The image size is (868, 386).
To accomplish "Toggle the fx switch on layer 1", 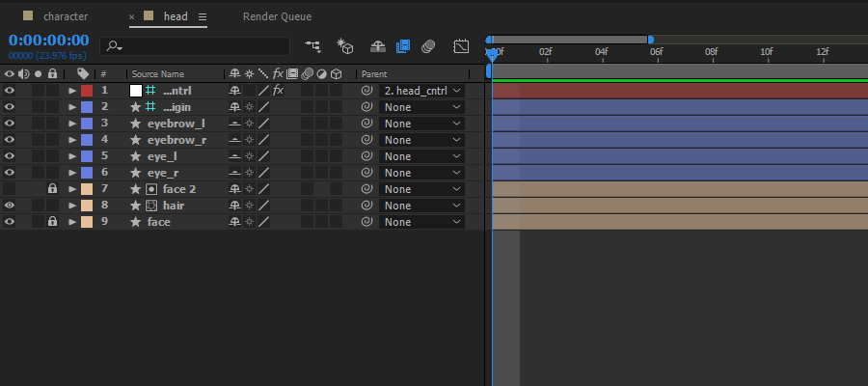I will coord(278,91).
